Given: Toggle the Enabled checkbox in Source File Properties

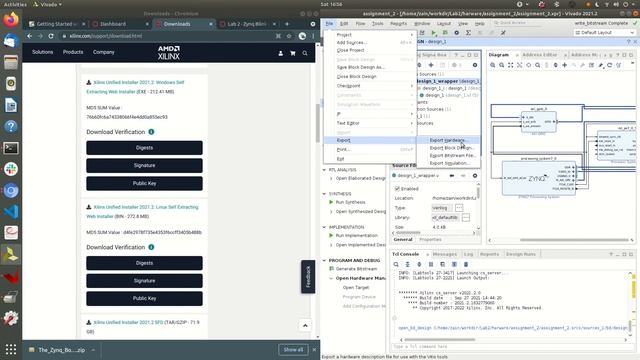Looking at the screenshot, I should tap(397, 189).
